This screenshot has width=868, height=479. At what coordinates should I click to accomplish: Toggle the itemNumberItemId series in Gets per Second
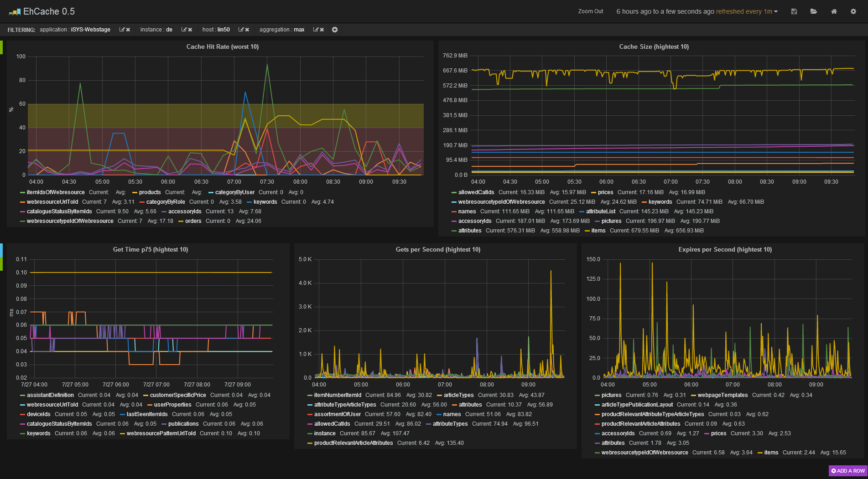(338, 395)
